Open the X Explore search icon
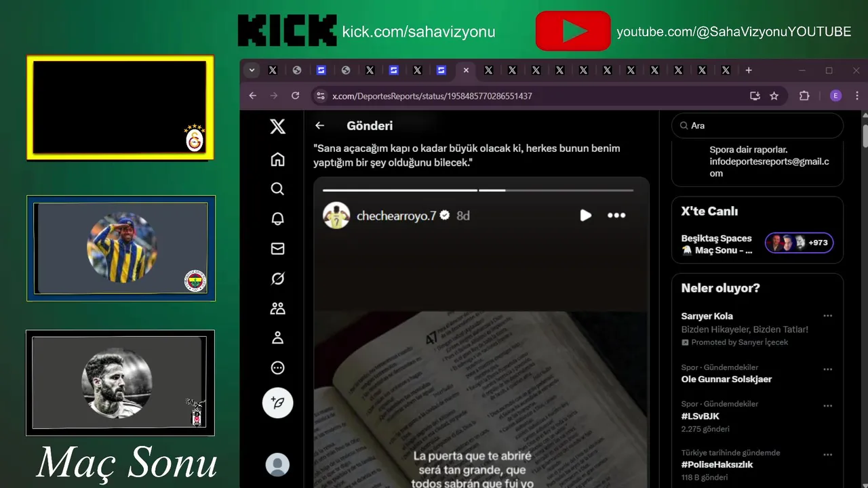 click(x=277, y=189)
